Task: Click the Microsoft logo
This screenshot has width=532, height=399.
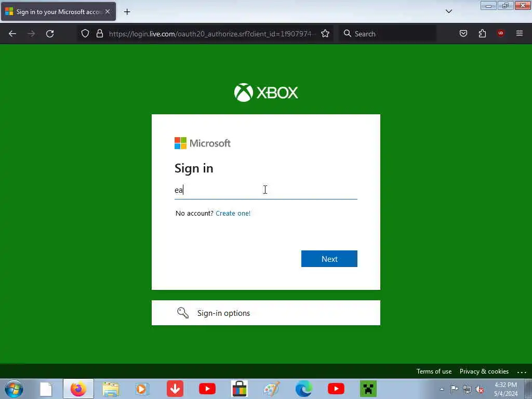Action: 203,143
